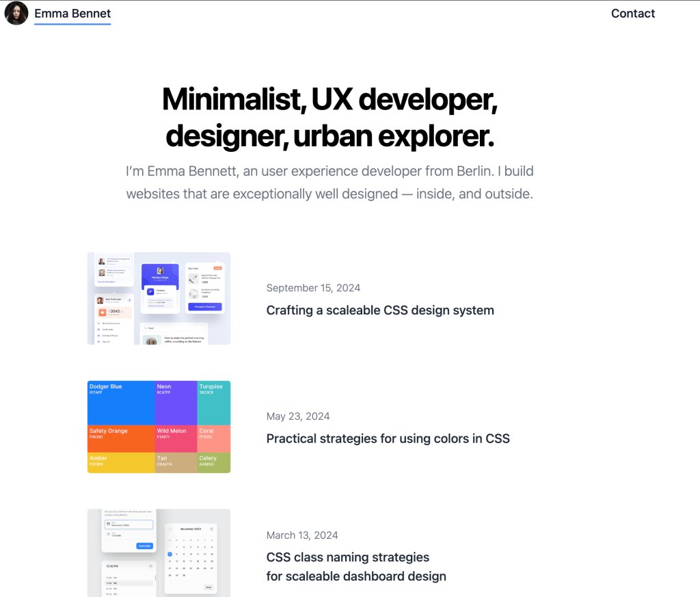
Task: Open 'Practical strategies for using colors in CSS'
Action: (388, 438)
